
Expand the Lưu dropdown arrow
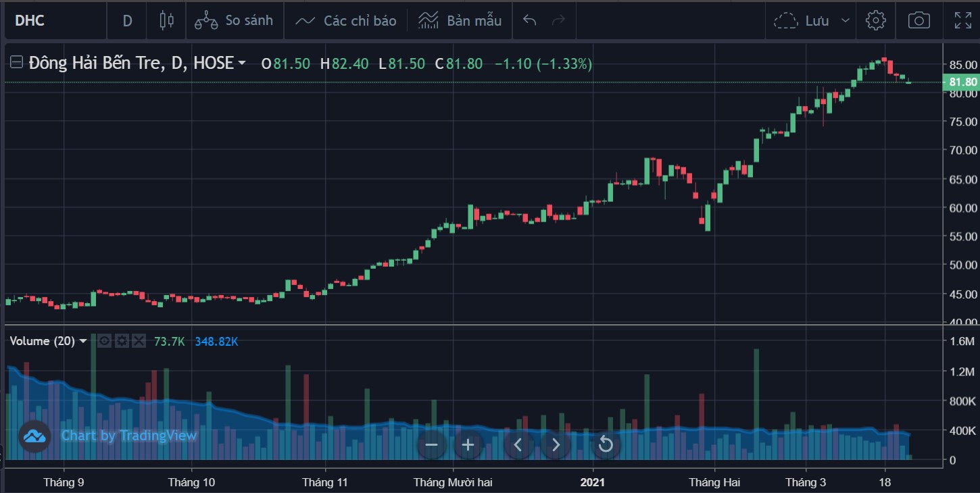(x=845, y=20)
